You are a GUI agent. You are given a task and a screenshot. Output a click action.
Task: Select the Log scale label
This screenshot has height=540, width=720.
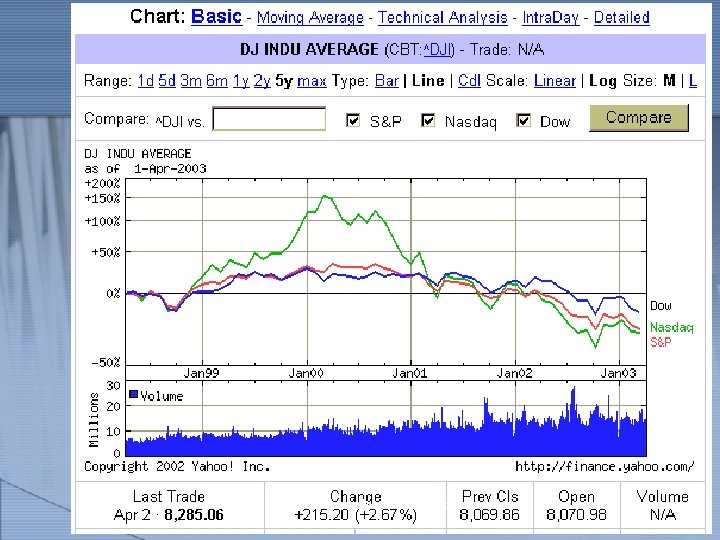(x=603, y=81)
